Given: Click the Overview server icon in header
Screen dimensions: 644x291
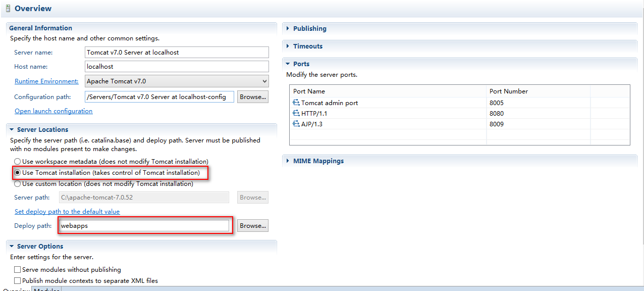Looking at the screenshot, I should click(8, 8).
